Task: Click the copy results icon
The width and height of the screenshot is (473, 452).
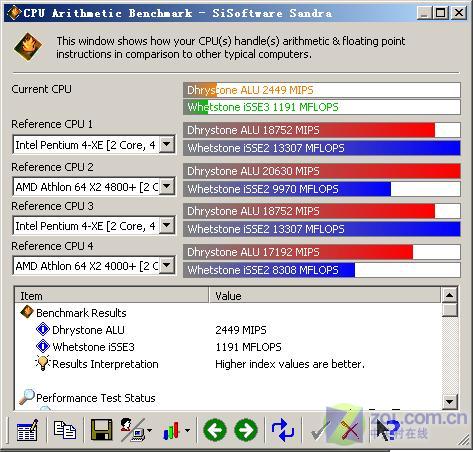Action: (x=65, y=430)
